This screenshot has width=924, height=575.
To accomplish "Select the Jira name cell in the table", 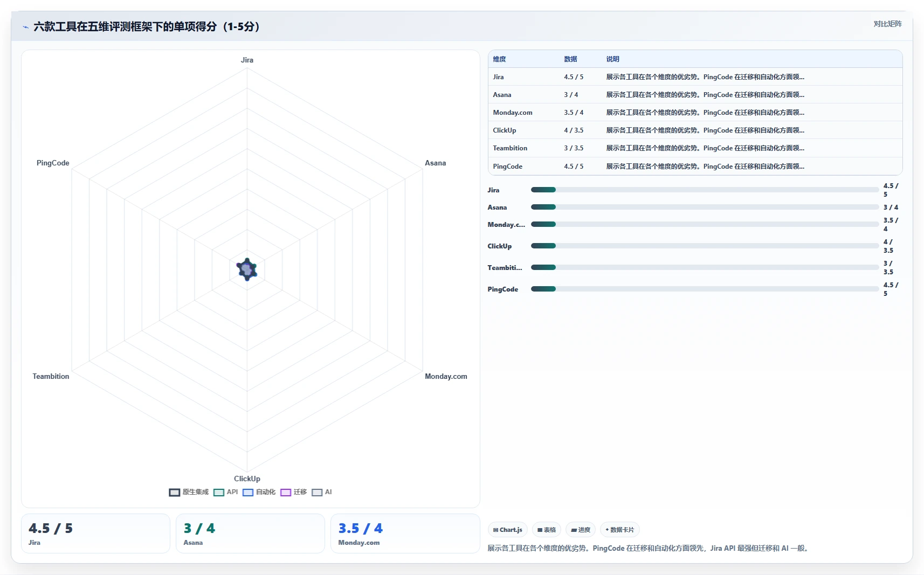I will click(x=498, y=77).
